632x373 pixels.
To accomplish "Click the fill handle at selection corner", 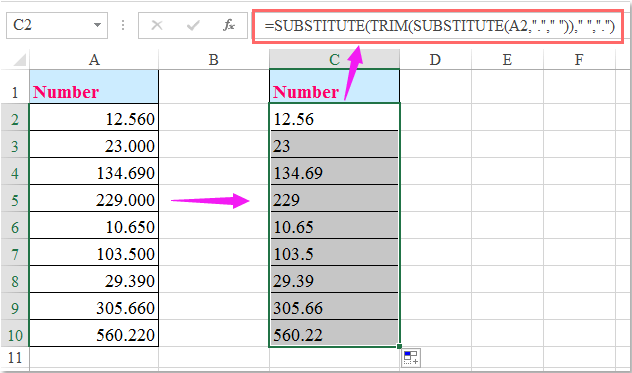I will [399, 346].
